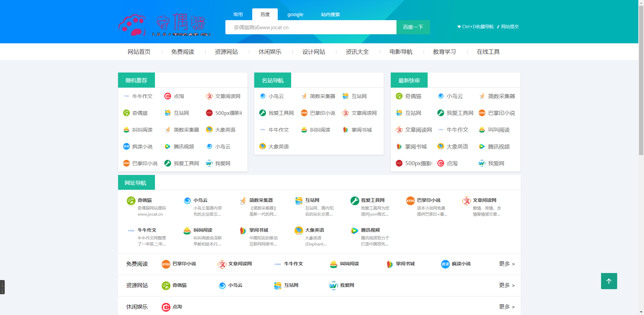Open 教育学习 in navigation bar

[444, 52]
